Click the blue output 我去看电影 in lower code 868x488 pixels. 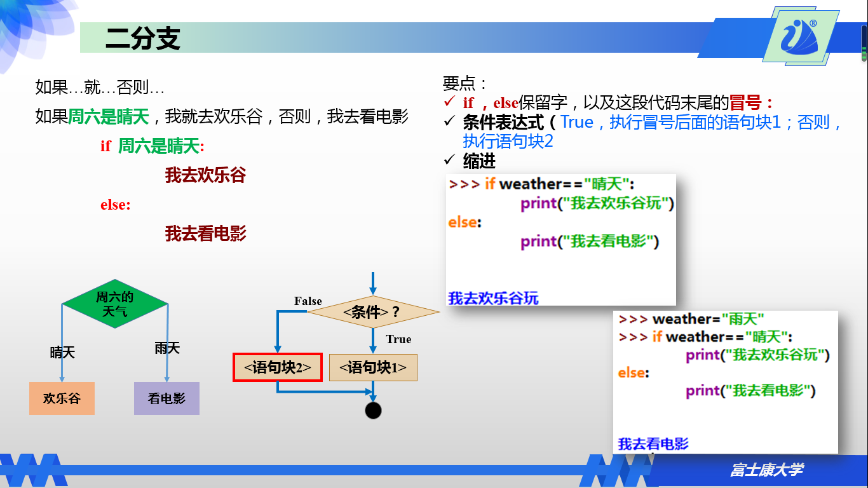point(653,444)
